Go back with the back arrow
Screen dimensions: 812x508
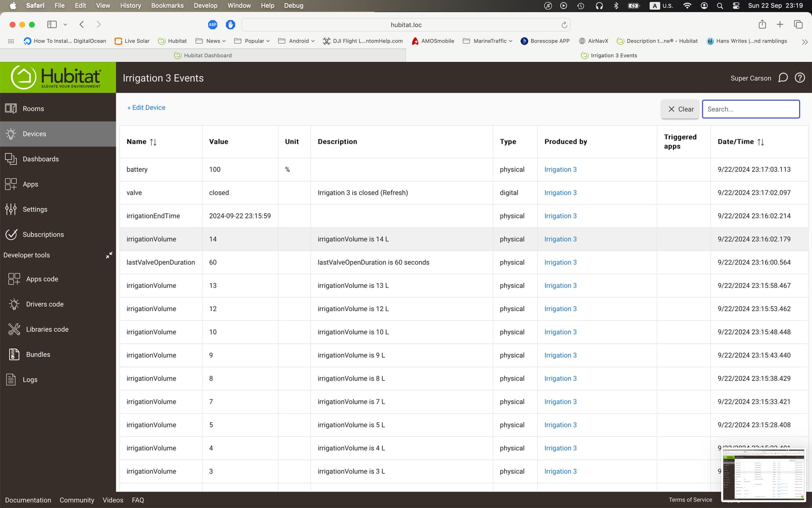point(82,25)
